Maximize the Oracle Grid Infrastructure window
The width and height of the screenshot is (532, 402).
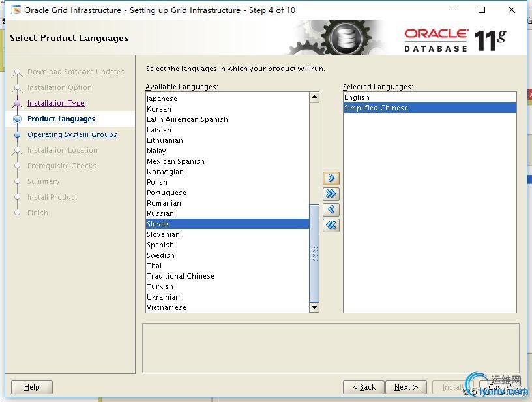click(481, 10)
